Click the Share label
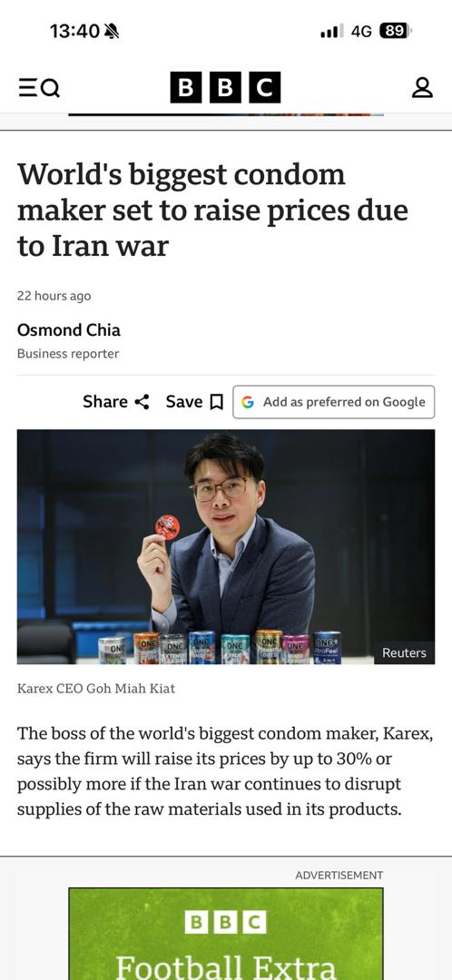452x980 pixels. click(x=105, y=402)
